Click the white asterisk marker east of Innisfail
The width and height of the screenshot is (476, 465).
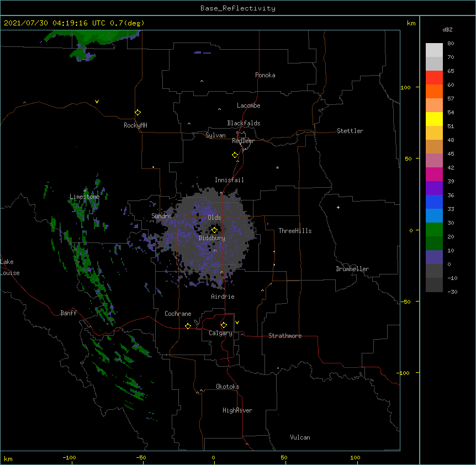point(277,167)
